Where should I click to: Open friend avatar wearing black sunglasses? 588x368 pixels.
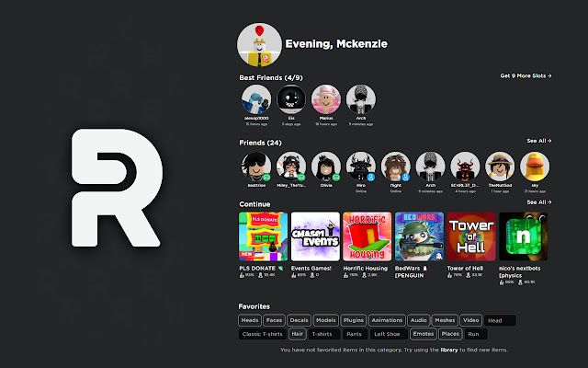pos(256,167)
